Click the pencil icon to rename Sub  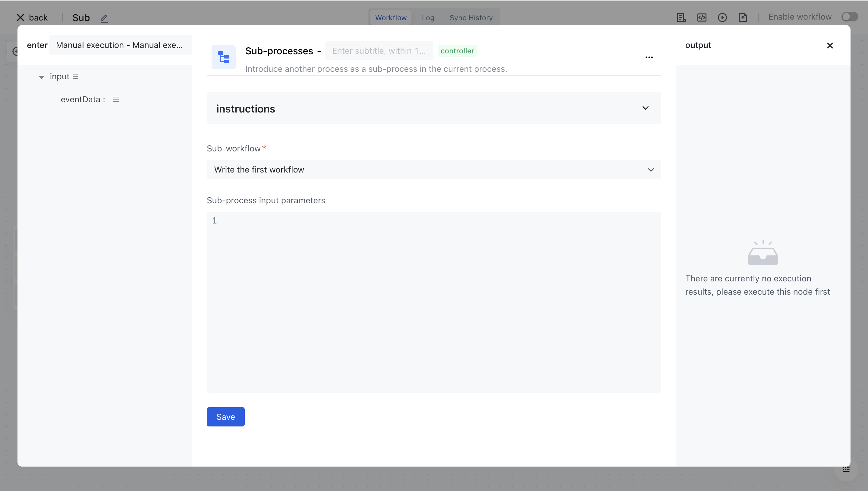click(104, 18)
